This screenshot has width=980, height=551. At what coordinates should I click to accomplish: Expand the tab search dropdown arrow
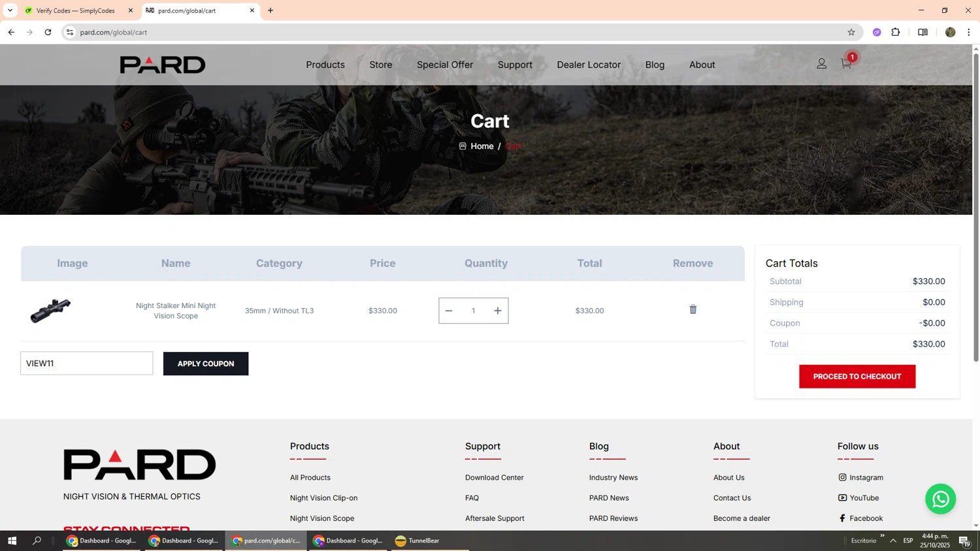click(x=10, y=10)
